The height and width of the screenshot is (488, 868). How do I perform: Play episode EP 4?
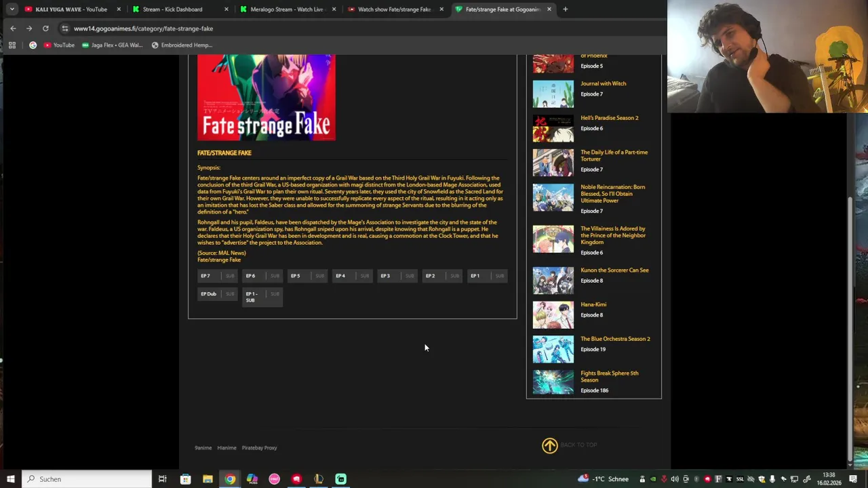click(352, 276)
